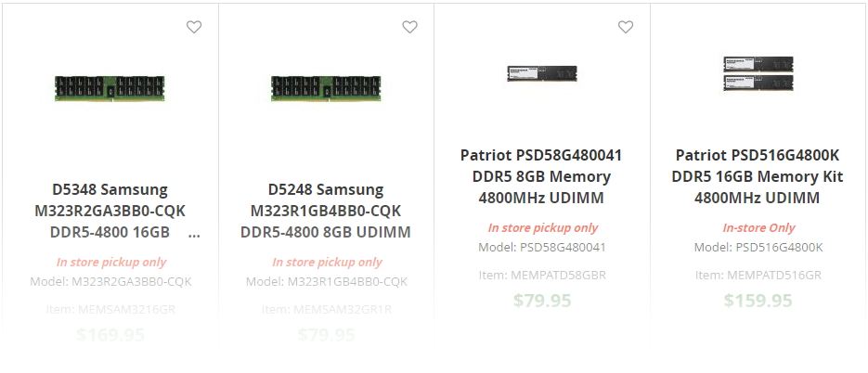Favorite the Samsung M323R2GA3BB0-CQK 16GB with heart icon
868x373 pixels.
point(194,28)
